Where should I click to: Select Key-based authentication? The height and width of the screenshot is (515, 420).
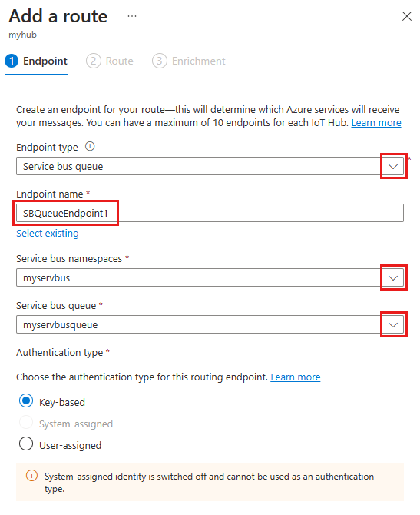coord(26,400)
